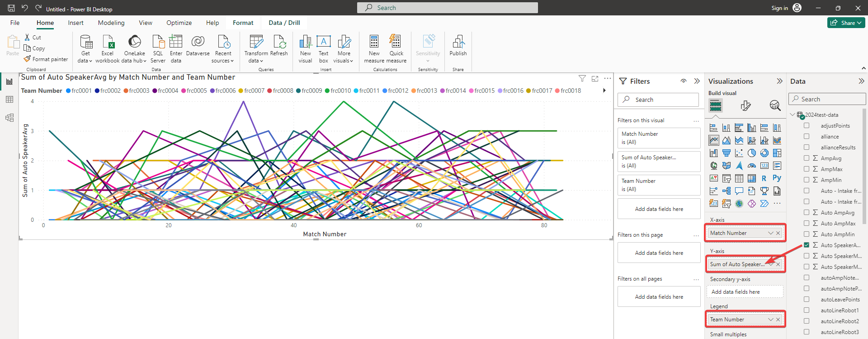The height and width of the screenshot is (339, 868).
Task: Select the table visual
Action: 739,178
